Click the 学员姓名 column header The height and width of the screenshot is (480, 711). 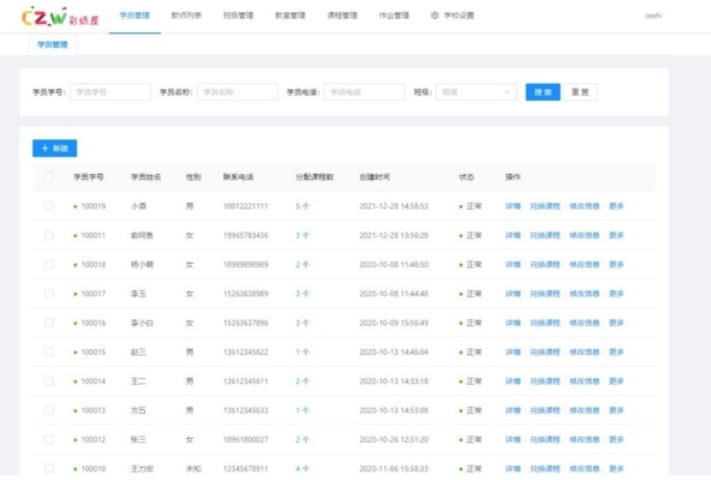coord(146,177)
